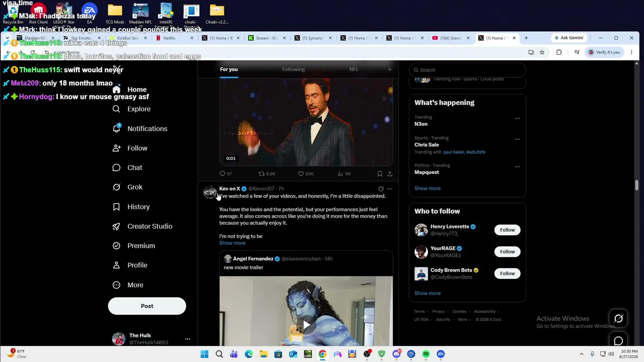Image resolution: width=644 pixels, height=362 pixels.
Task: Switch to the For you tab
Action: click(229, 69)
